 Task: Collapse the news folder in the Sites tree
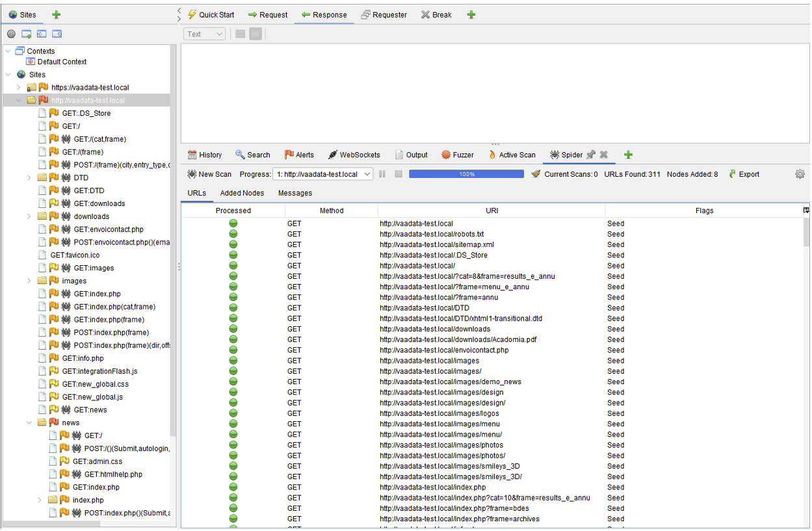(29, 422)
